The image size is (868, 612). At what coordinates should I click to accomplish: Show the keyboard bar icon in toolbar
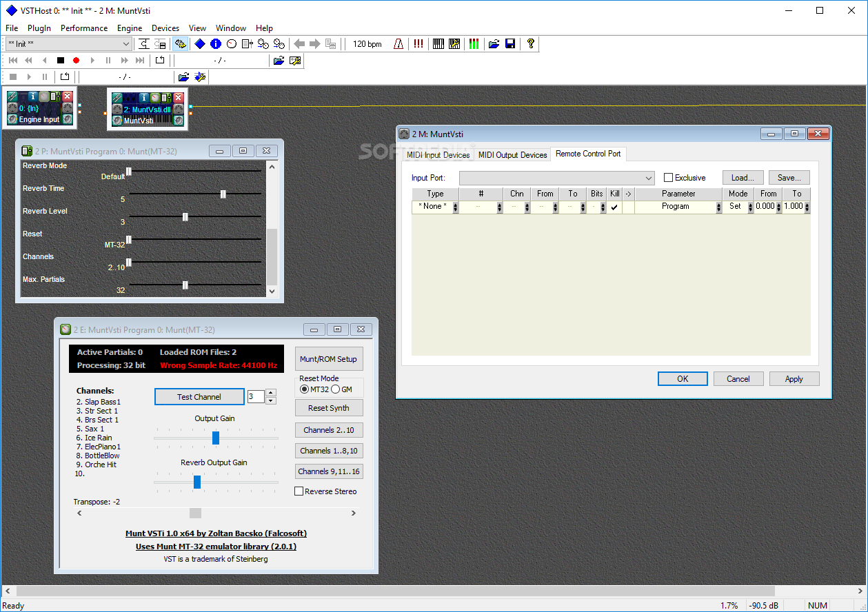coord(438,44)
